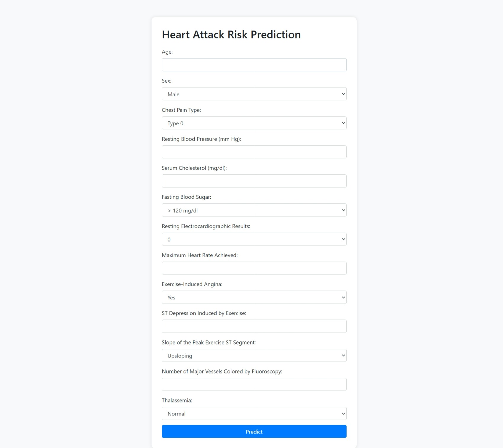This screenshot has height=448, width=503.
Task: Click the Serum Cholesterol input field
Action: point(254,181)
